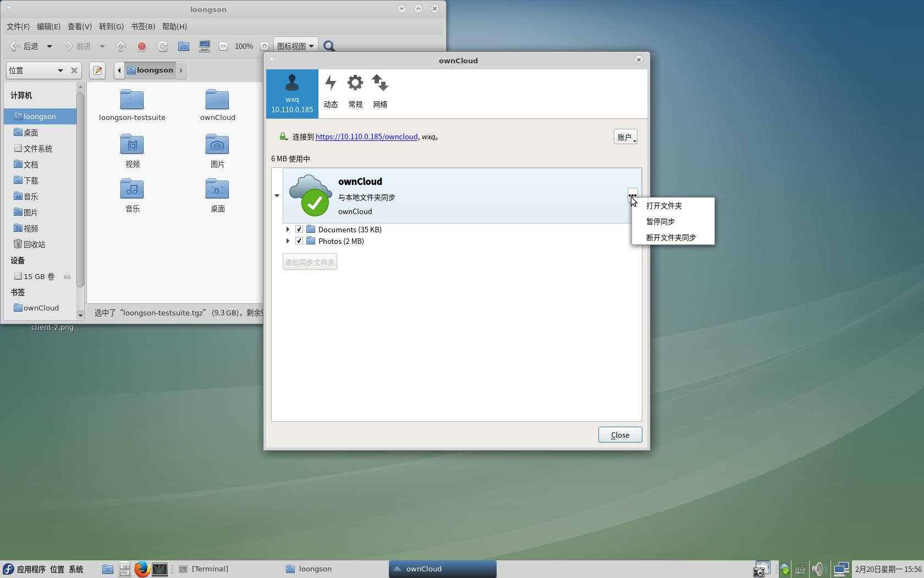The width and height of the screenshot is (924, 578).
Task: Choose 暂停同步 from the context menu
Action: point(661,222)
